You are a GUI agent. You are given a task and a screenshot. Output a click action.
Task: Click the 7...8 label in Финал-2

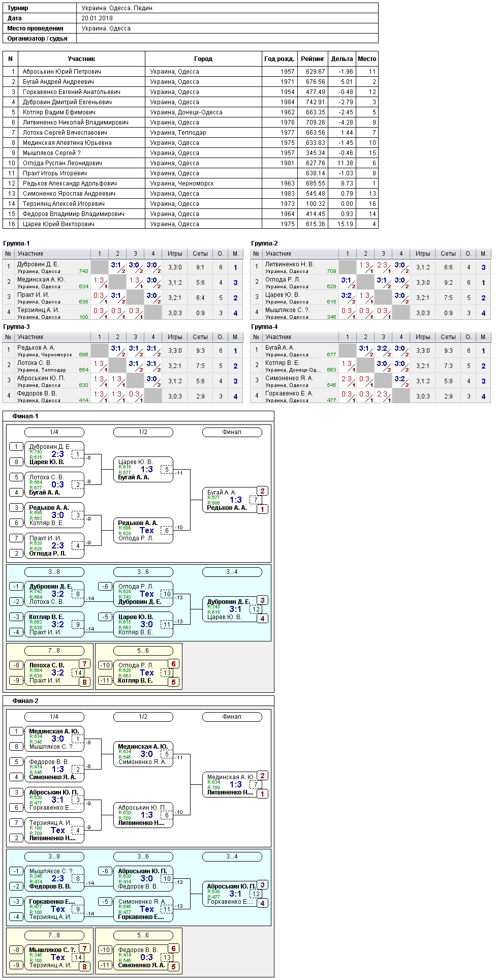point(54,935)
